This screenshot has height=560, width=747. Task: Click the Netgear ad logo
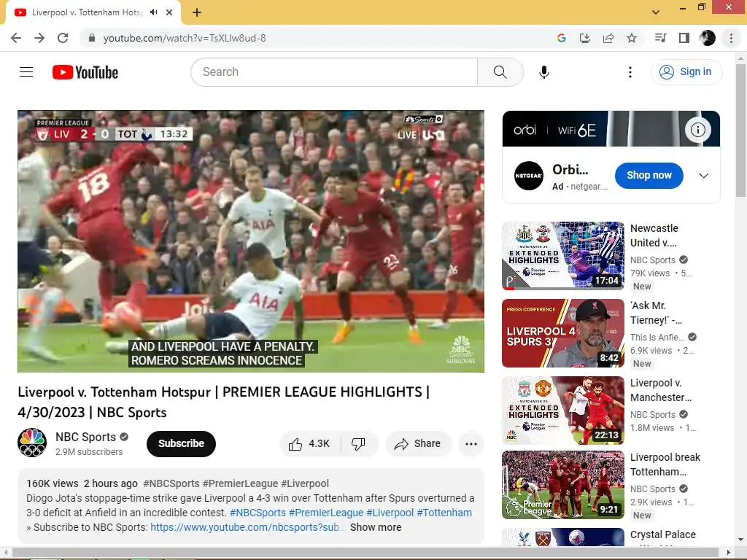(x=529, y=175)
